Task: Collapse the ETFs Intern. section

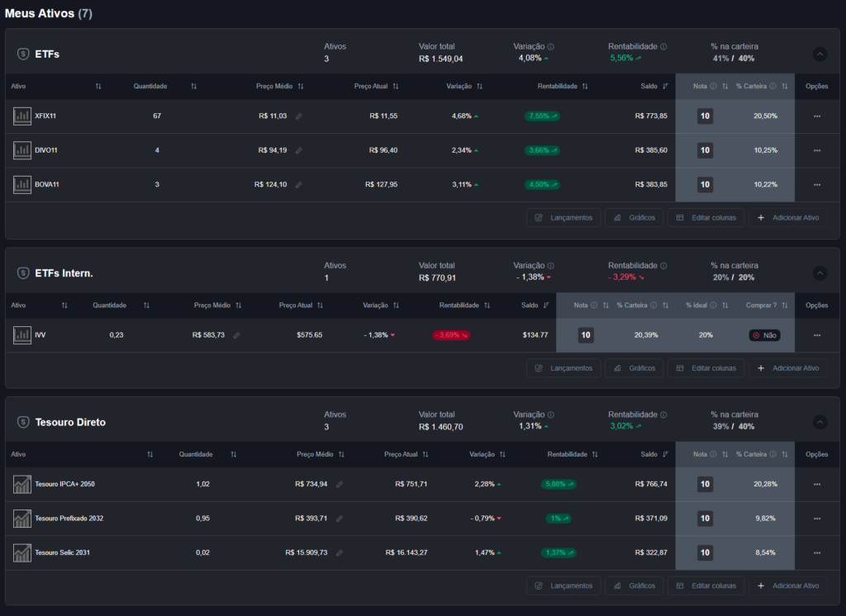Action: coord(820,273)
